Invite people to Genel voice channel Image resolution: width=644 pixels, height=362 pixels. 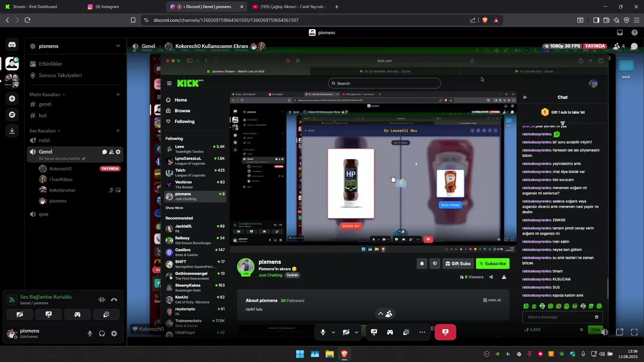111,152
